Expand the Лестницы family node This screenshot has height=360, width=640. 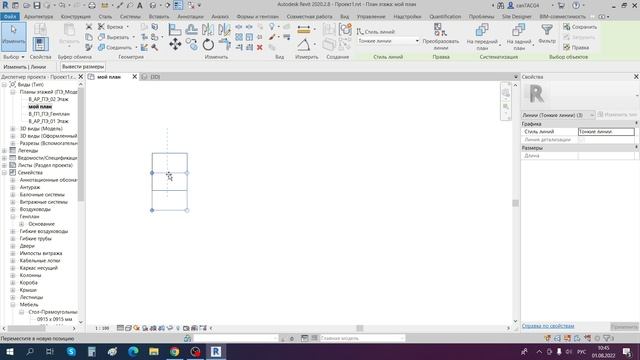[13, 298]
